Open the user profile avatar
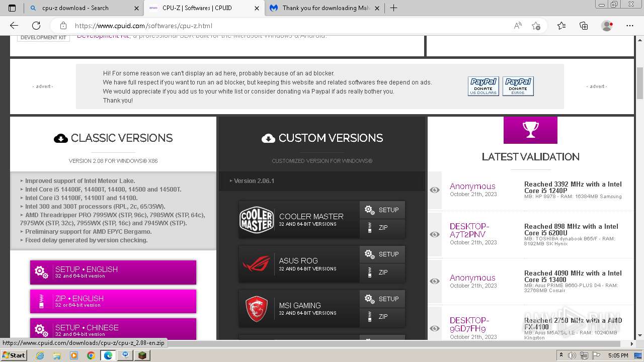 pos(607,26)
